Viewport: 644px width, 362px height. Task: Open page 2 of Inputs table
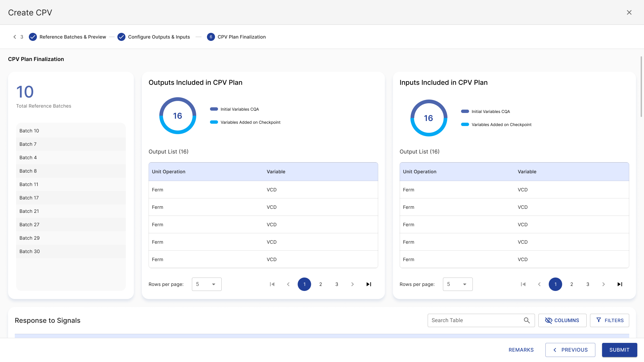coord(572,284)
